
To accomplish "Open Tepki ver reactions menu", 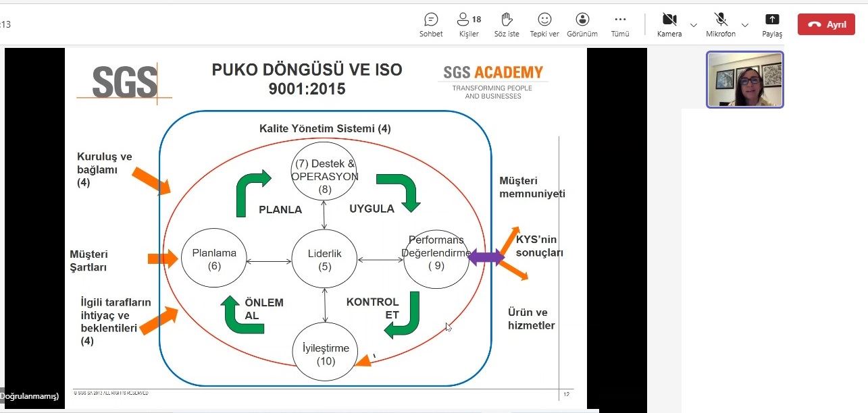I will point(544,25).
